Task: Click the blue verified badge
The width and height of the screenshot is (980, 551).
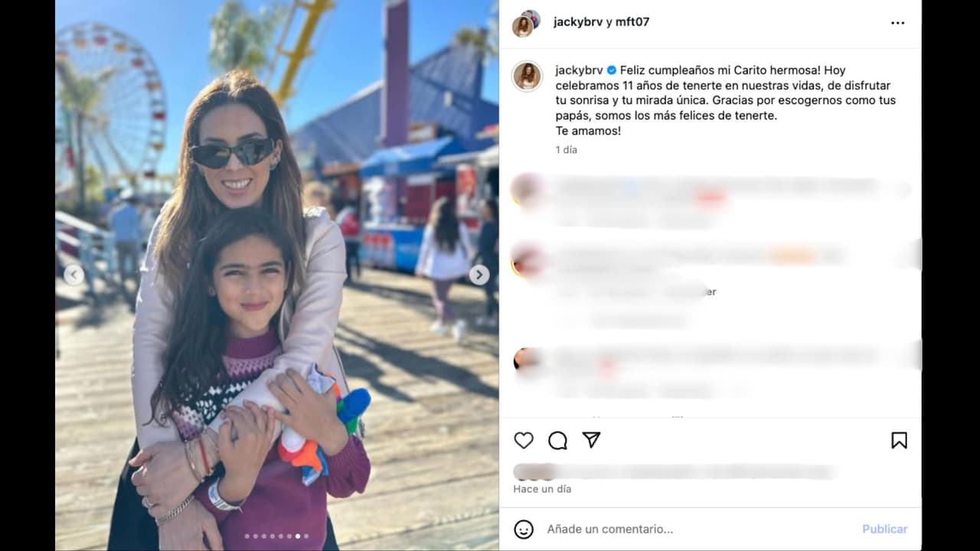Action: (612, 70)
